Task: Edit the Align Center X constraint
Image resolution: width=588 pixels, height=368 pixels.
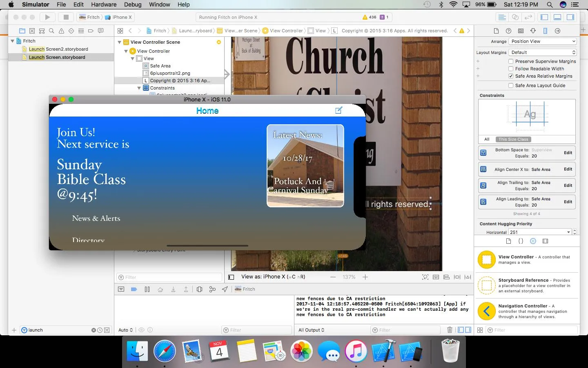Action: (x=568, y=169)
